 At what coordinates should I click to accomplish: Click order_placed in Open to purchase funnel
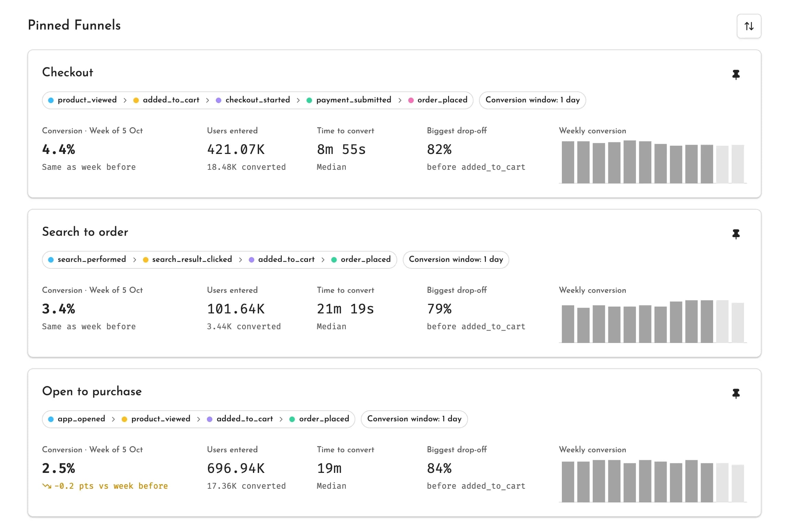[319, 419]
